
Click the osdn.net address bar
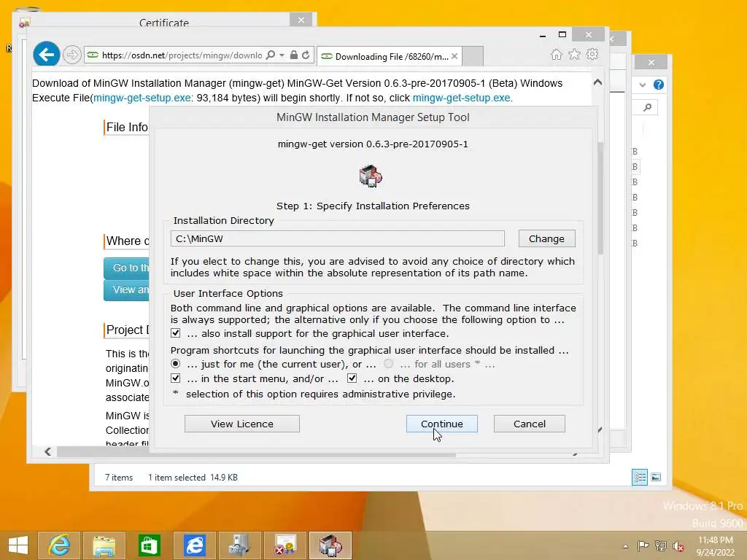181,55
